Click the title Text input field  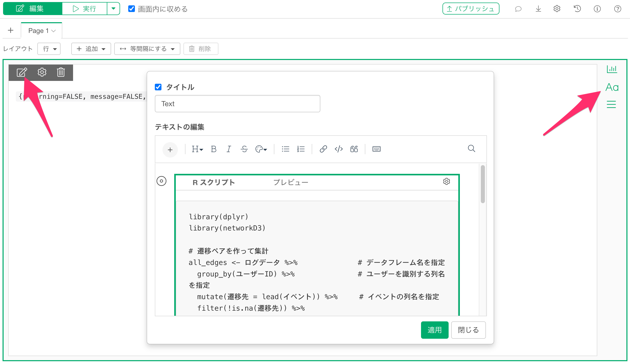[x=237, y=104]
